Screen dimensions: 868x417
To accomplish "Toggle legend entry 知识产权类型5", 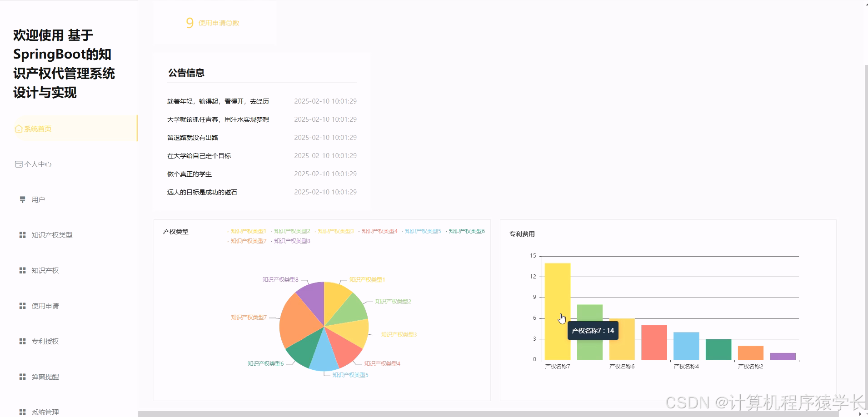I will tap(421, 231).
